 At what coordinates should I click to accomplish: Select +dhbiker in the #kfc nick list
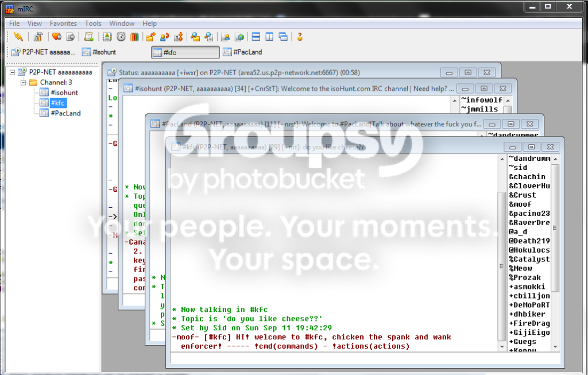pyautogui.click(x=527, y=314)
